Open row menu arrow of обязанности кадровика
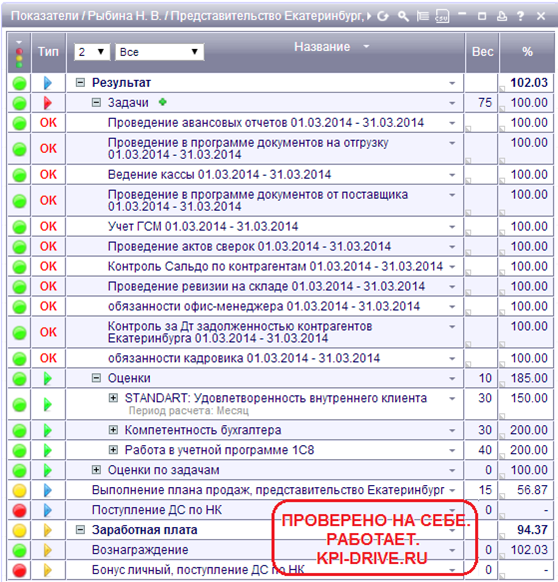Image resolution: width=558 pixels, height=582 pixels. tap(452, 359)
